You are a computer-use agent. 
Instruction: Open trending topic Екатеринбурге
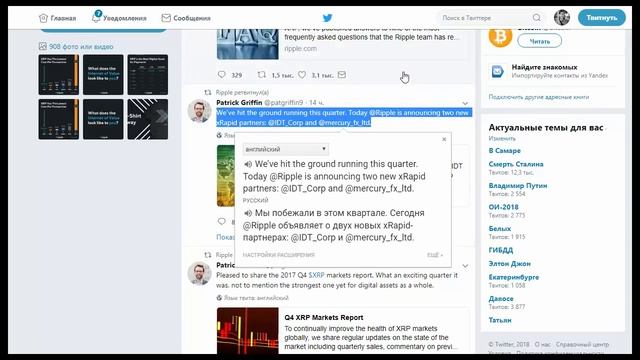[x=514, y=277]
